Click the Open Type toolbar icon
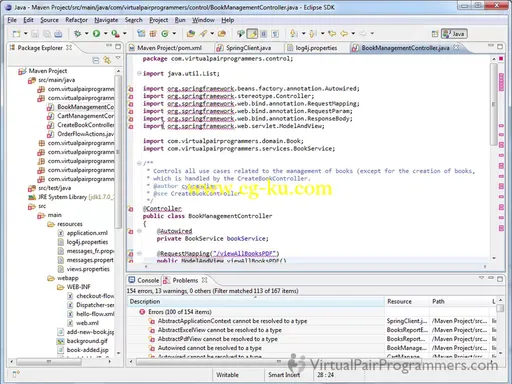 pos(191,33)
